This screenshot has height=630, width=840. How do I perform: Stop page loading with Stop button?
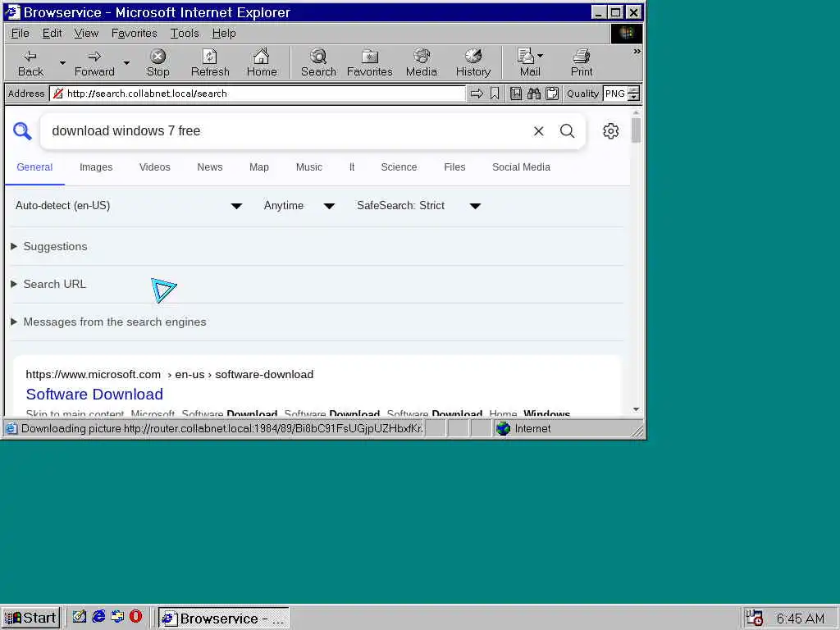click(158, 63)
